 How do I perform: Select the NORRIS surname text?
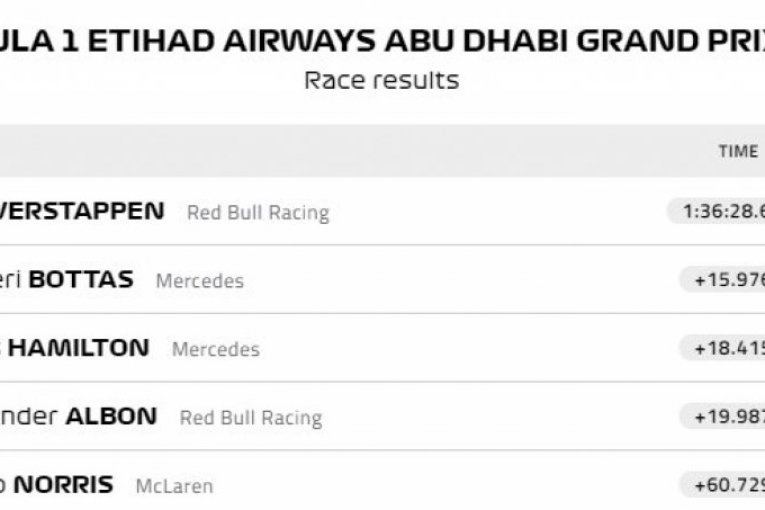(x=63, y=483)
